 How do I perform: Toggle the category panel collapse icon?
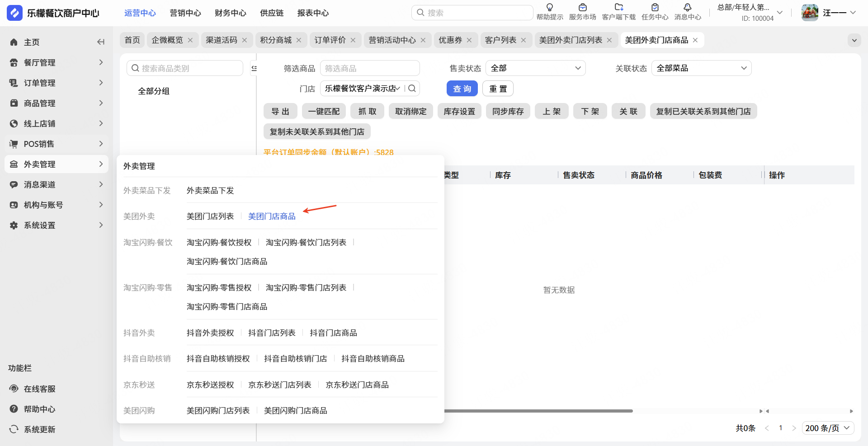click(x=254, y=68)
